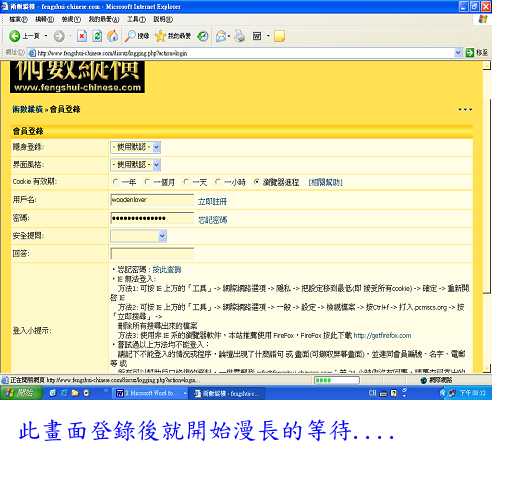
Task: Go to Home page via house icon
Action: (113, 36)
